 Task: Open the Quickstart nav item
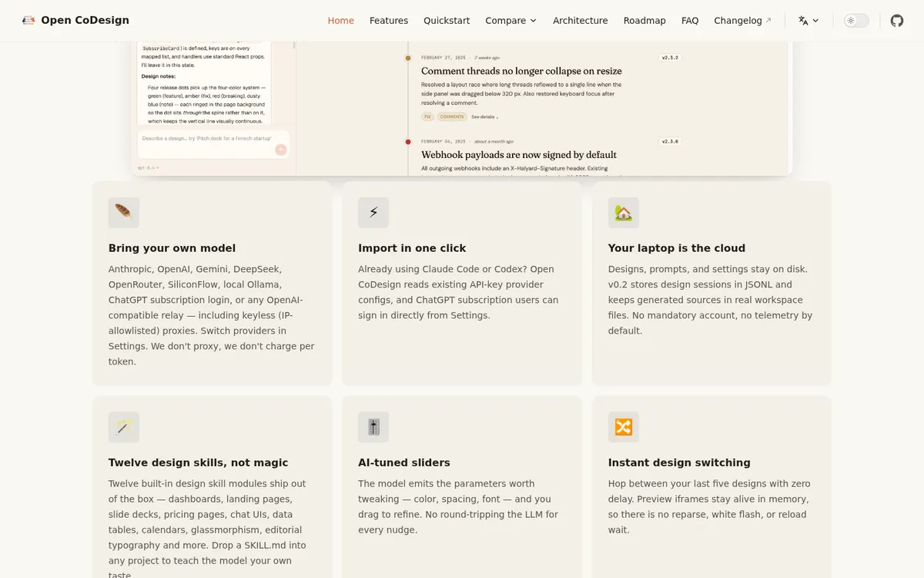(447, 21)
